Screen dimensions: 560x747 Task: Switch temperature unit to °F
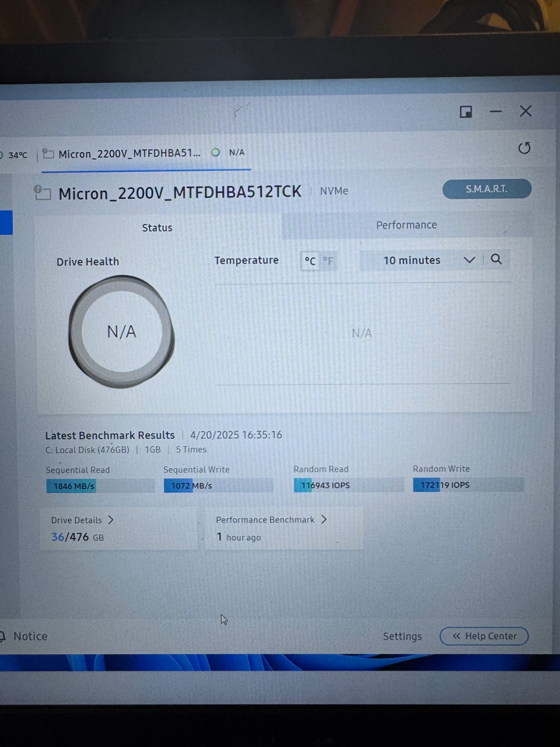[x=328, y=261]
